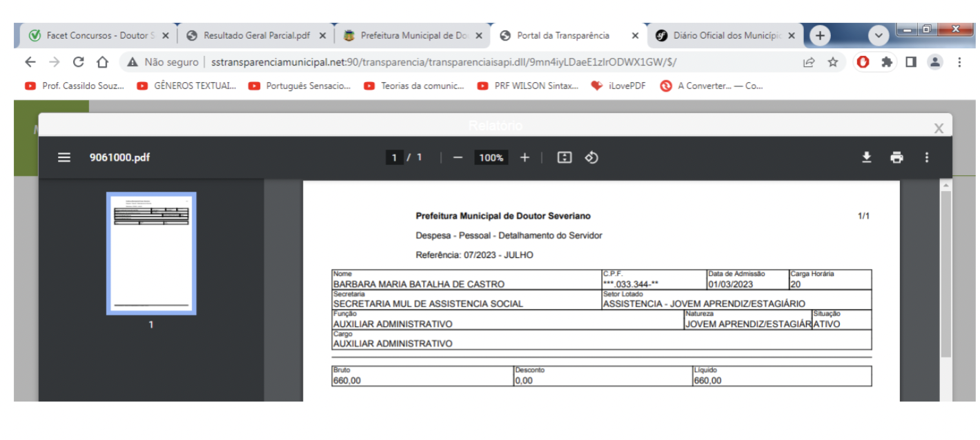This screenshot has width=980, height=440.
Task: Switch to Diário Oficial dos Municípios tab
Action: click(x=725, y=35)
